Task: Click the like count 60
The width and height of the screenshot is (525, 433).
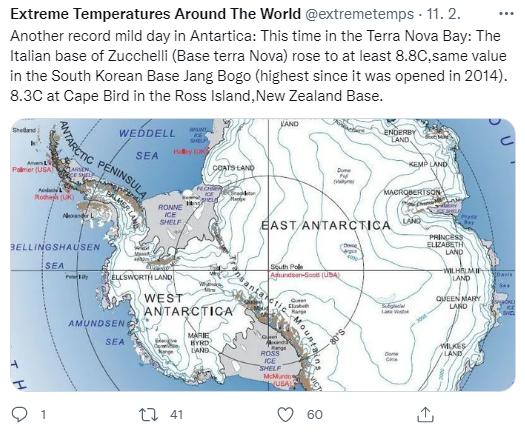Action: pos(314,415)
